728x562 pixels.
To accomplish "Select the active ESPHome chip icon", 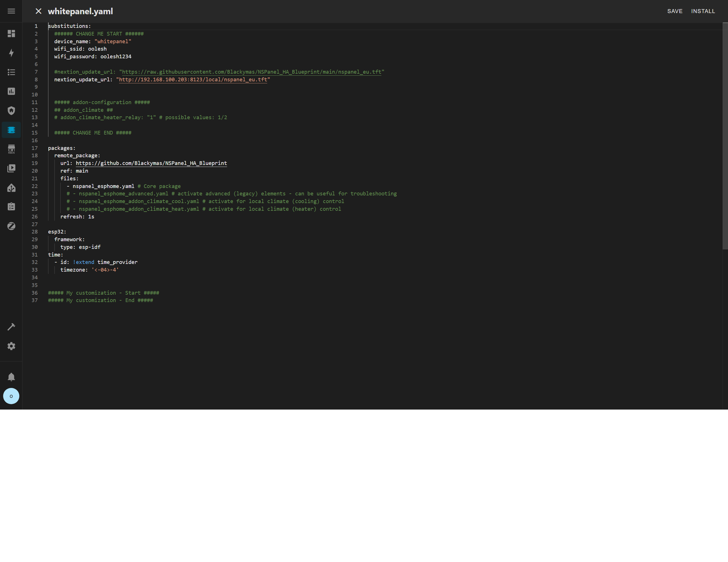I will 11,130.
